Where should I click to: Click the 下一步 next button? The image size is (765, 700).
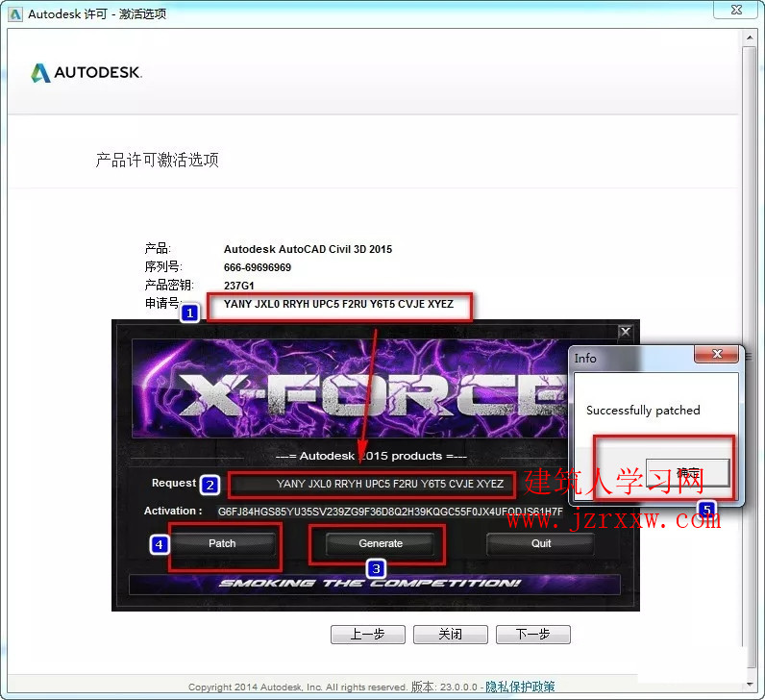(532, 634)
